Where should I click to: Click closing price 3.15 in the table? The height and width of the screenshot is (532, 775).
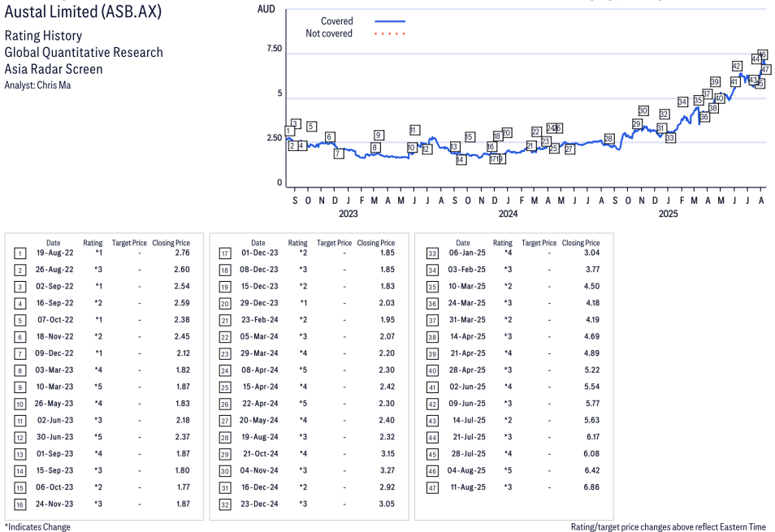387,454
